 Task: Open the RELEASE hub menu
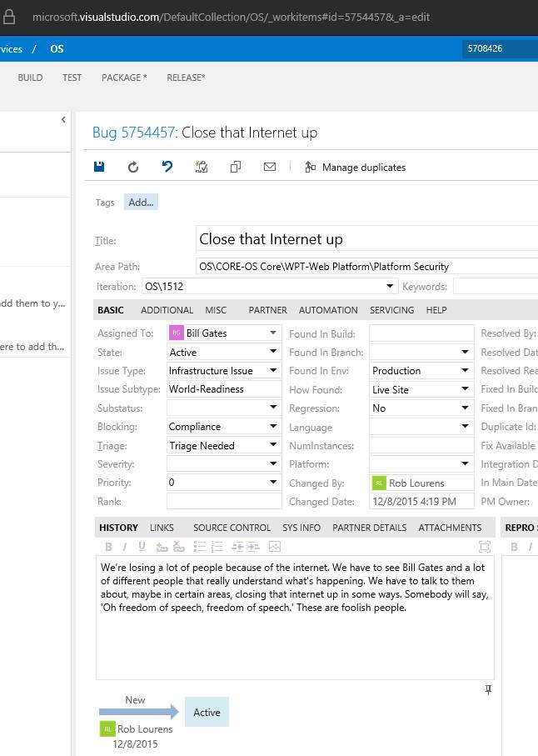(186, 78)
